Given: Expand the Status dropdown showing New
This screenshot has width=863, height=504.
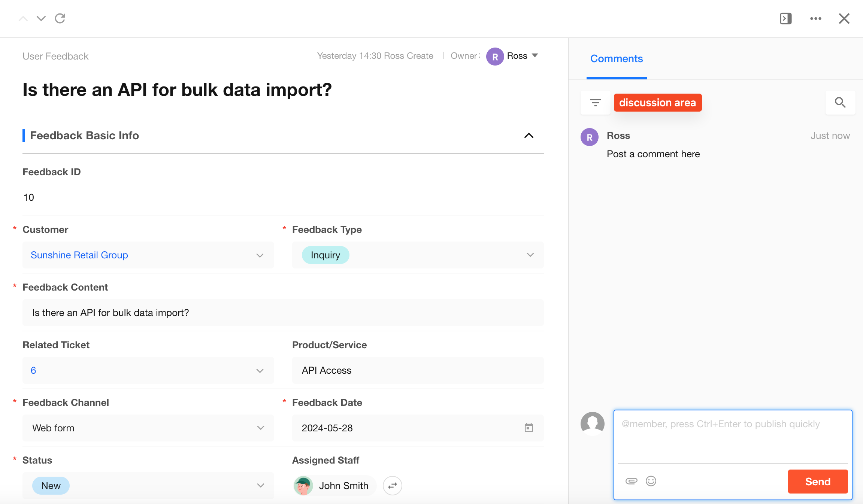Looking at the screenshot, I should point(260,486).
